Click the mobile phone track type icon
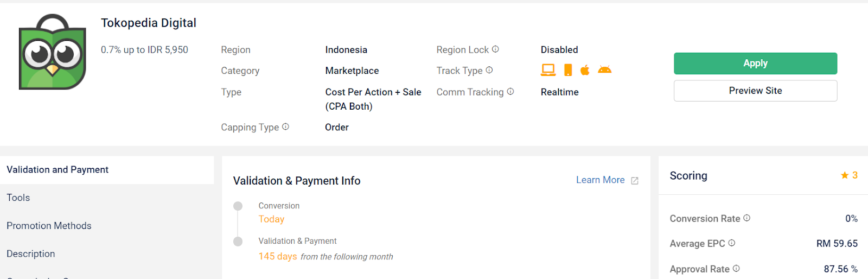This screenshot has height=279, width=868. tap(568, 70)
